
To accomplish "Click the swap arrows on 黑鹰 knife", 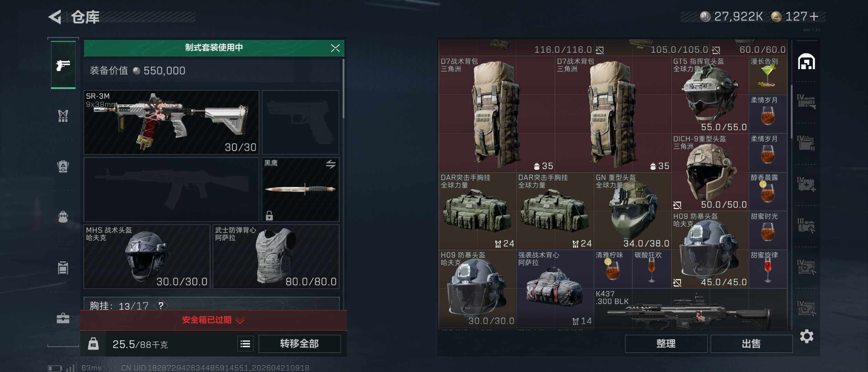I will pos(331,164).
